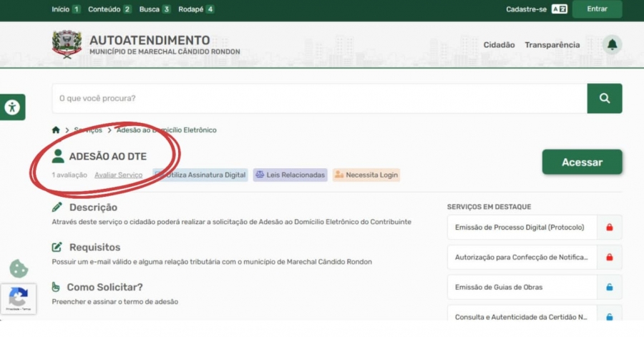Click the magnifying glass search button
This screenshot has height=337, width=644.
coord(605,99)
